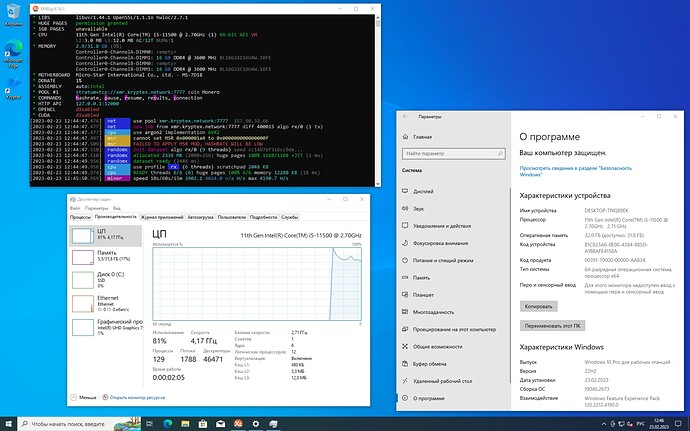Click the CPU usage graph

pos(257,284)
